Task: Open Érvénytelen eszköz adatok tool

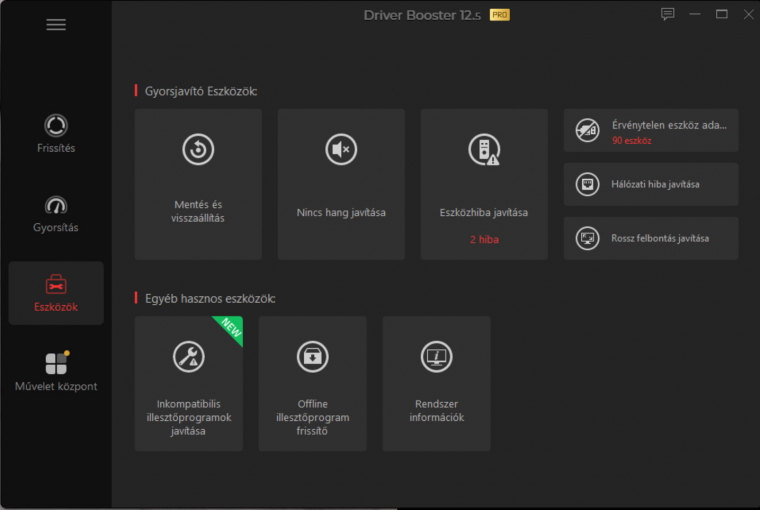Action: [651, 130]
